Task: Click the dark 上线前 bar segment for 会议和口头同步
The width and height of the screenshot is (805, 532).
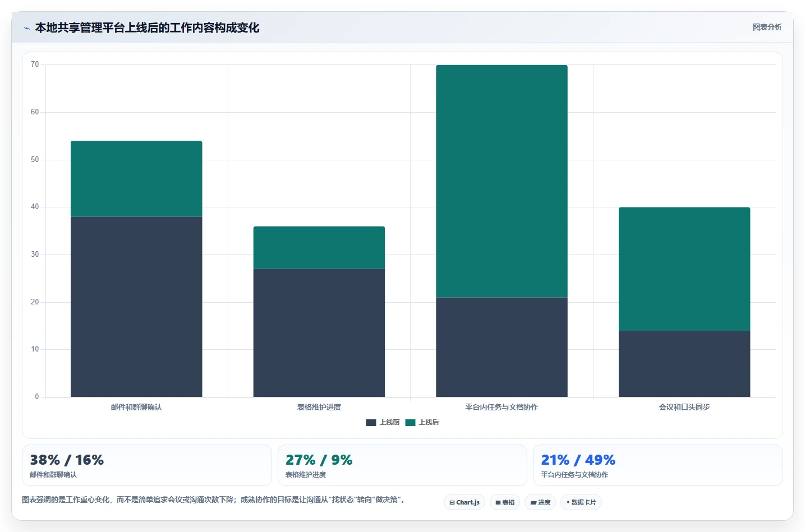Action: click(684, 364)
